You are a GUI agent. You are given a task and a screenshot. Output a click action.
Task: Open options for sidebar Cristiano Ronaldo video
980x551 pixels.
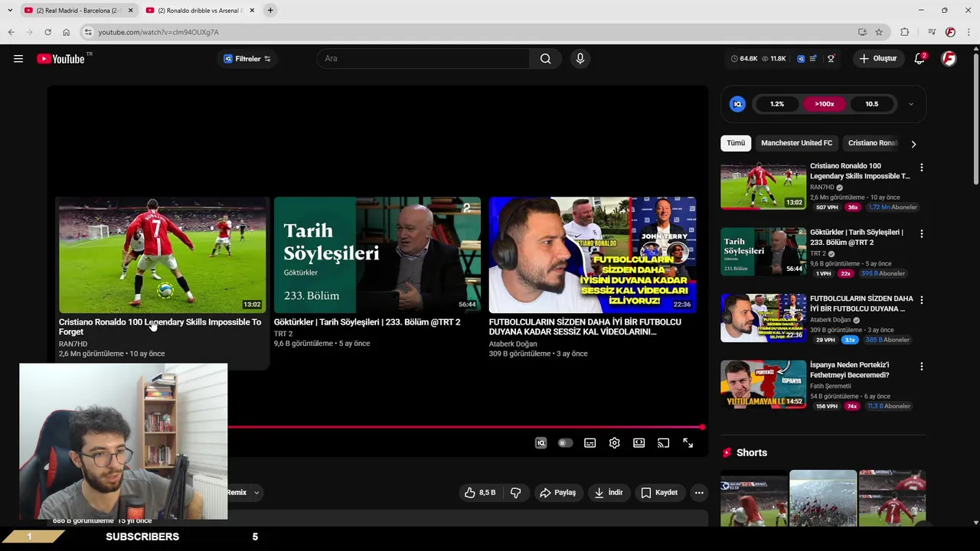coord(921,168)
